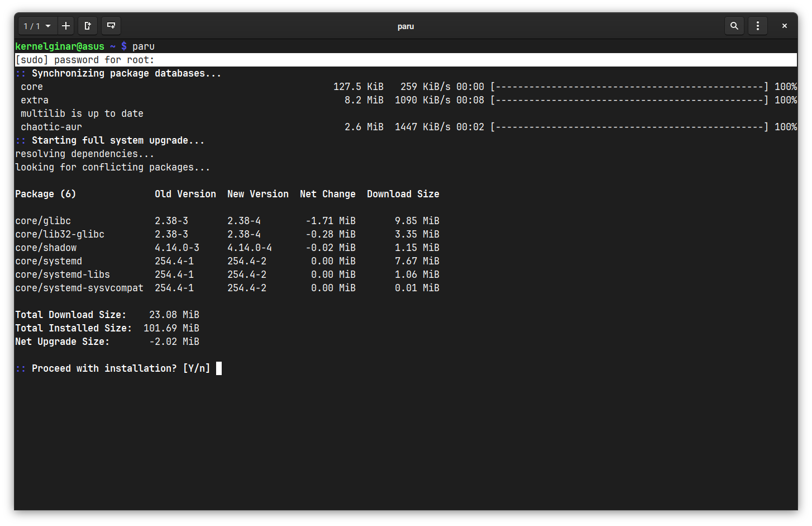The width and height of the screenshot is (812, 526).
Task: Open terminal search with the magnifier icon
Action: pyautogui.click(x=734, y=26)
